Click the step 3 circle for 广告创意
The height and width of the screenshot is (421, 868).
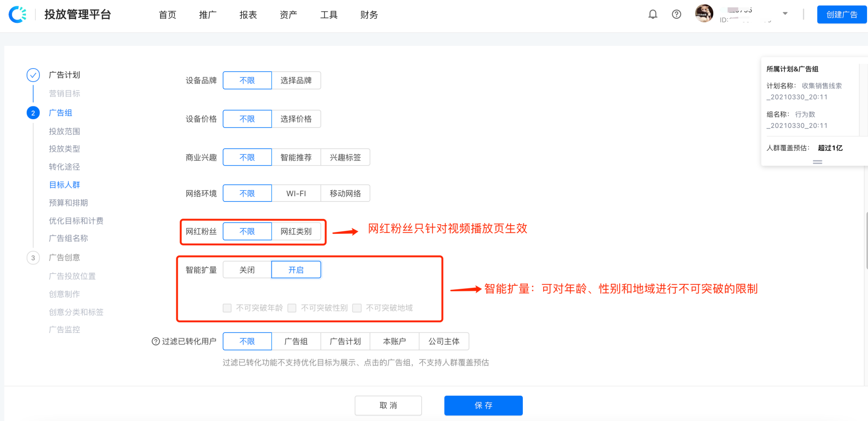(x=33, y=257)
